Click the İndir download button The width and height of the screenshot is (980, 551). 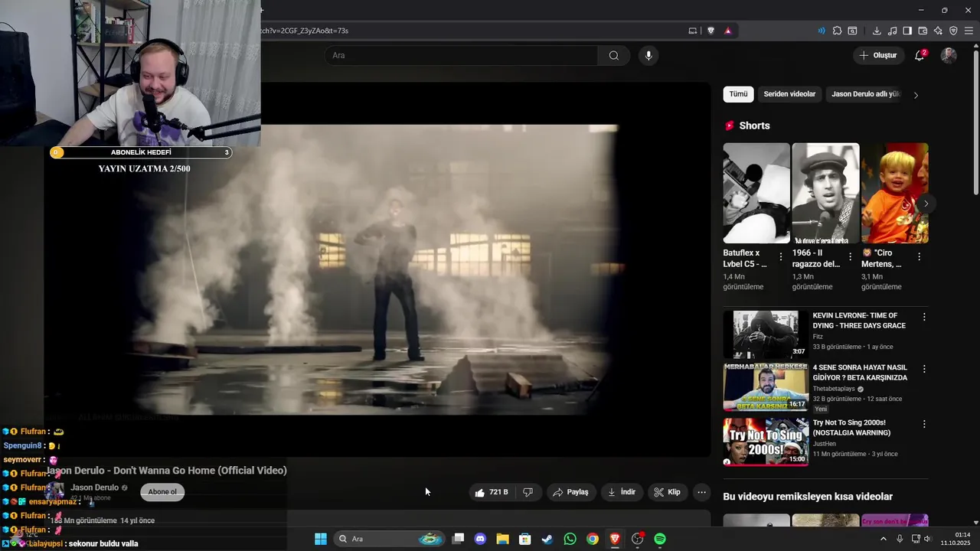tap(622, 492)
